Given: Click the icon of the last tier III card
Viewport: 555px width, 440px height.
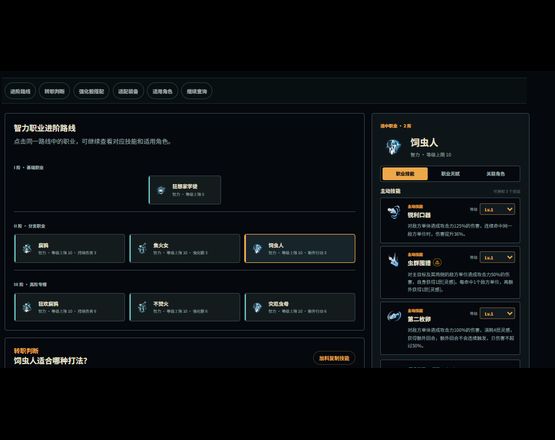Looking at the screenshot, I should 257,307.
